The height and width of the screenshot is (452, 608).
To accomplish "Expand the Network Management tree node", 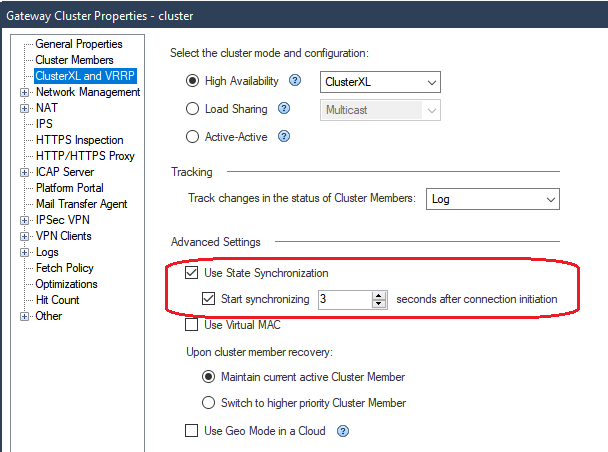I will 24,92.
